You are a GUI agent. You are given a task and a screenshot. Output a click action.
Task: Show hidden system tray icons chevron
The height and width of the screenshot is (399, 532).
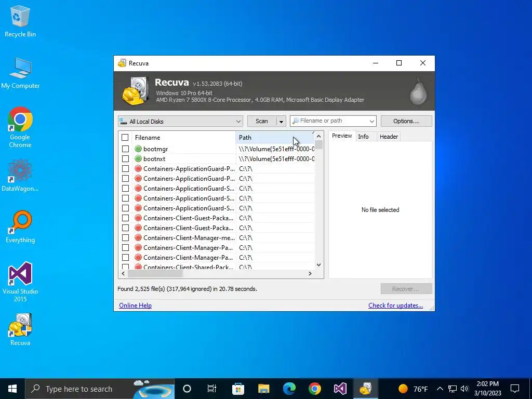440,389
